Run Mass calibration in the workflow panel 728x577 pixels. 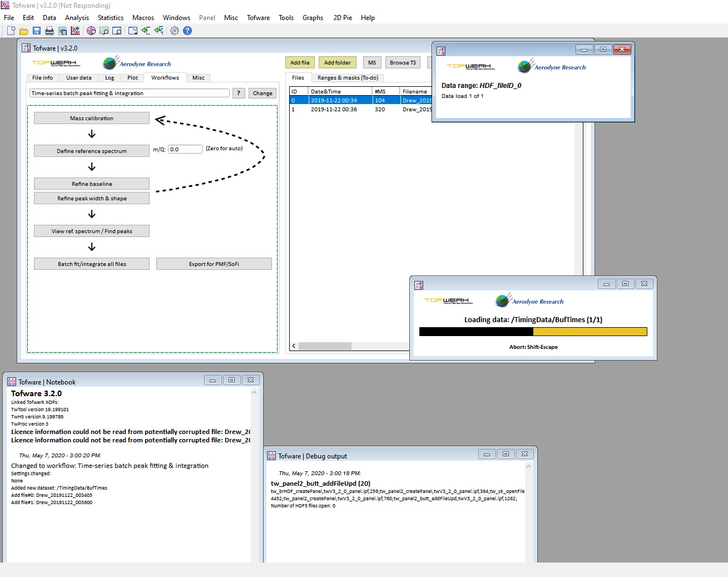(91, 117)
